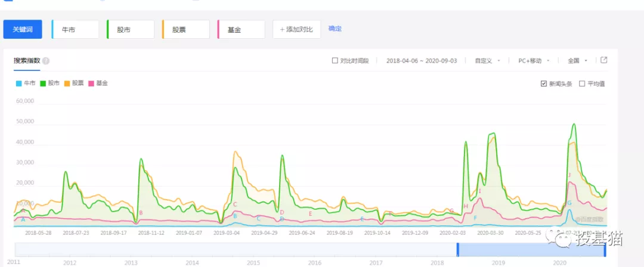
Task: Click the 2019-03-04 axis date label
Action: pyautogui.click(x=227, y=232)
